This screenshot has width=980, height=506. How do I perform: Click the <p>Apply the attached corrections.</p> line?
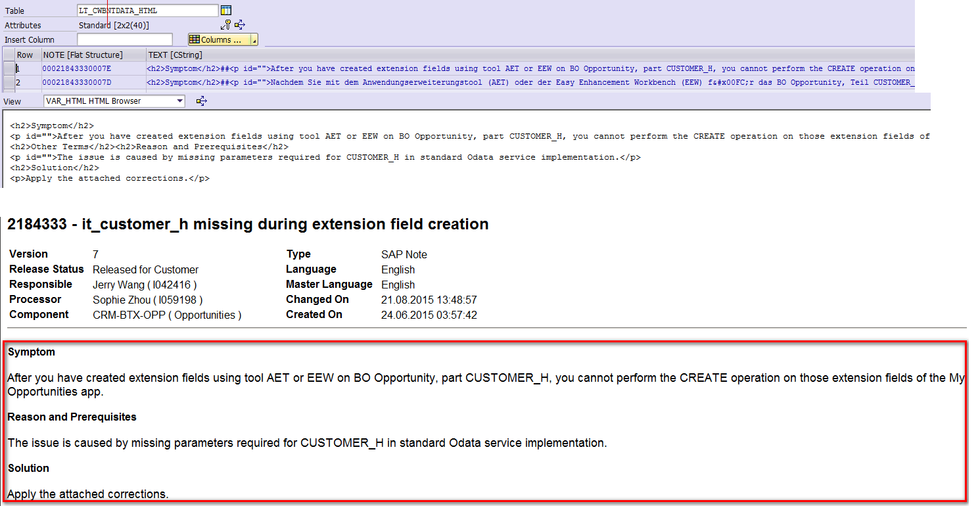pyautogui.click(x=110, y=178)
